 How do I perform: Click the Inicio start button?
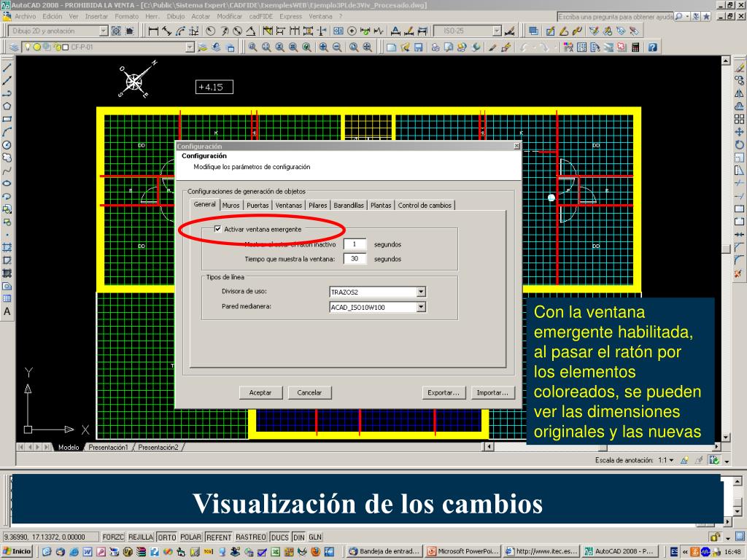[x=18, y=551]
